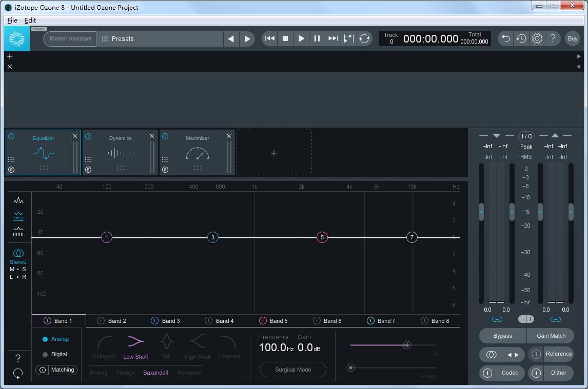Image resolution: width=588 pixels, height=389 pixels.
Task: Click the Q slider handle
Action: (x=407, y=345)
